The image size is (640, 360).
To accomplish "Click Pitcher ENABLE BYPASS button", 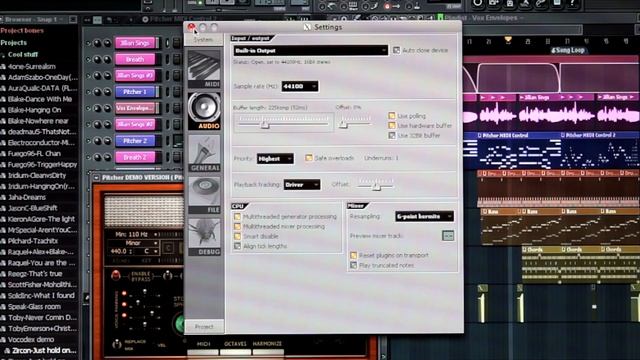I will click(x=116, y=276).
